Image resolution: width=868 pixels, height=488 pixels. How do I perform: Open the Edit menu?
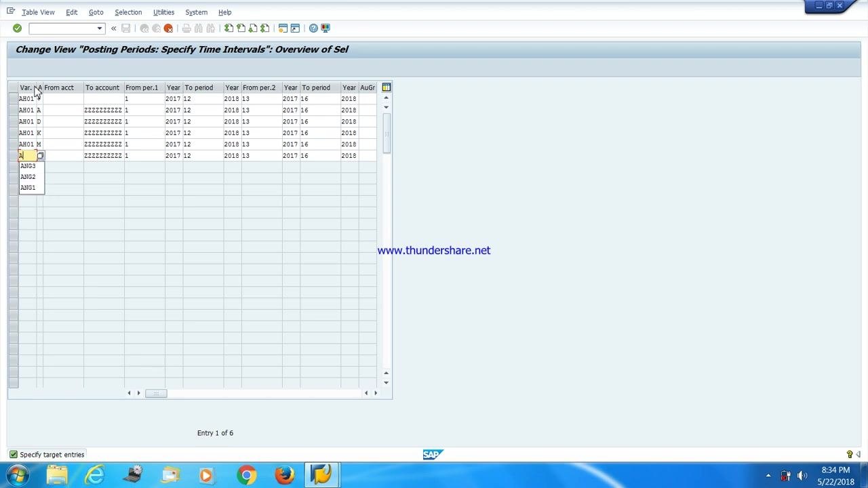pyautogui.click(x=71, y=12)
